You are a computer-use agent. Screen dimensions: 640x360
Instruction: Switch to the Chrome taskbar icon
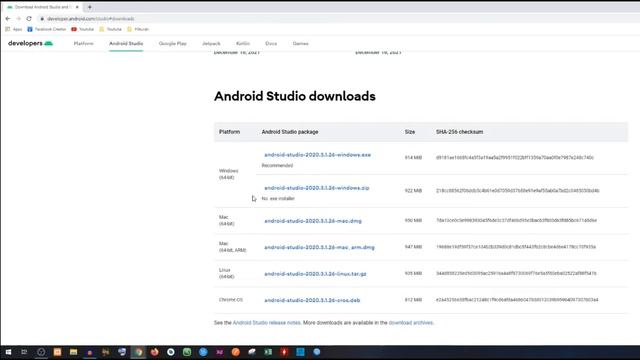pos(138,352)
